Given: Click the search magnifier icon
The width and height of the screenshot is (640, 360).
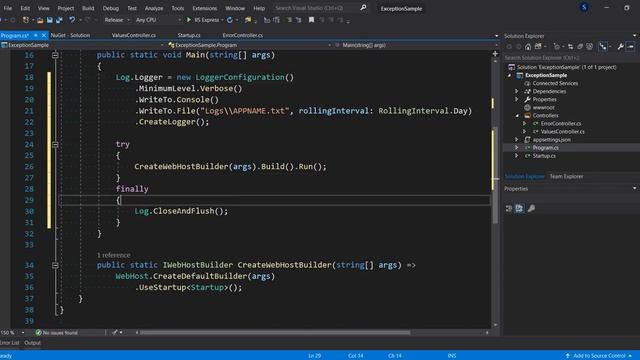Looking at the screenshot, I should [x=363, y=8].
